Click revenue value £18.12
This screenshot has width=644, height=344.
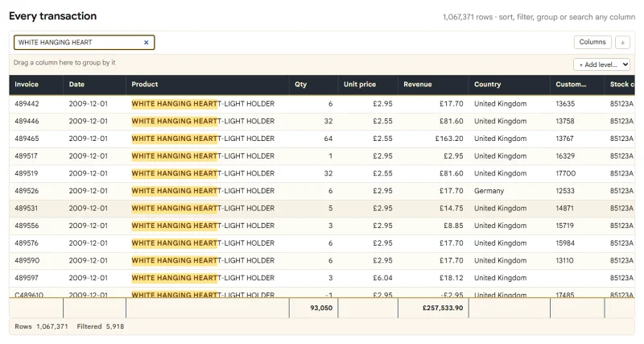[452, 278]
